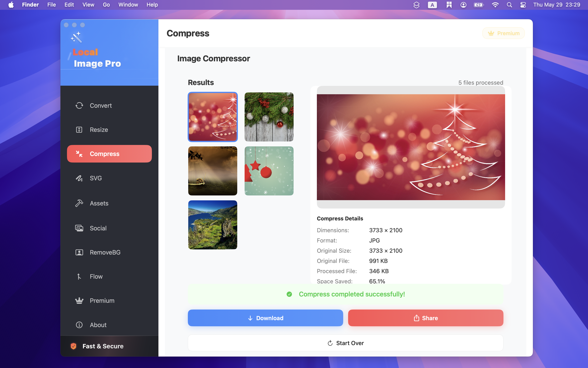Open the File menu
Screen dimensions: 588x368
coord(51,5)
